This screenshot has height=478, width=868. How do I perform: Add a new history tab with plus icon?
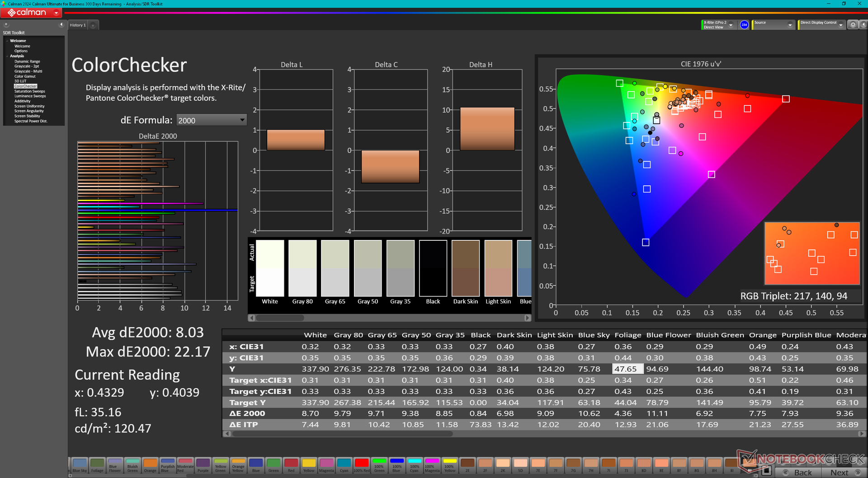point(93,25)
